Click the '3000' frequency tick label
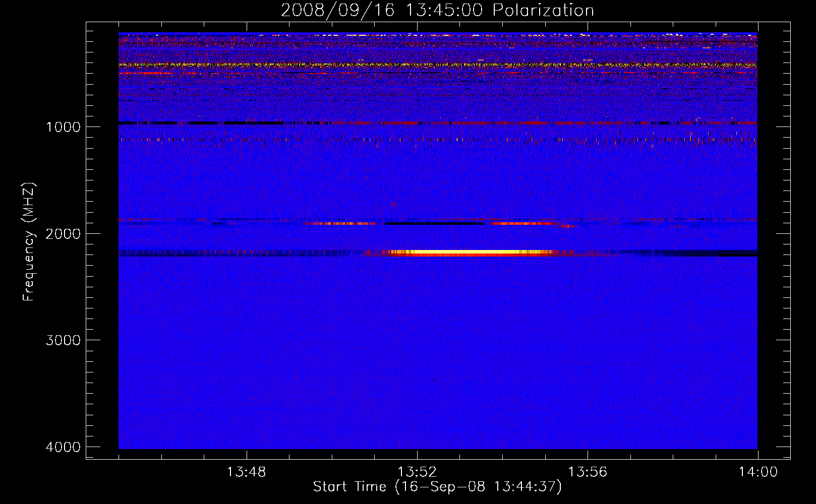Viewport: 816px width, 504px height. [x=63, y=340]
